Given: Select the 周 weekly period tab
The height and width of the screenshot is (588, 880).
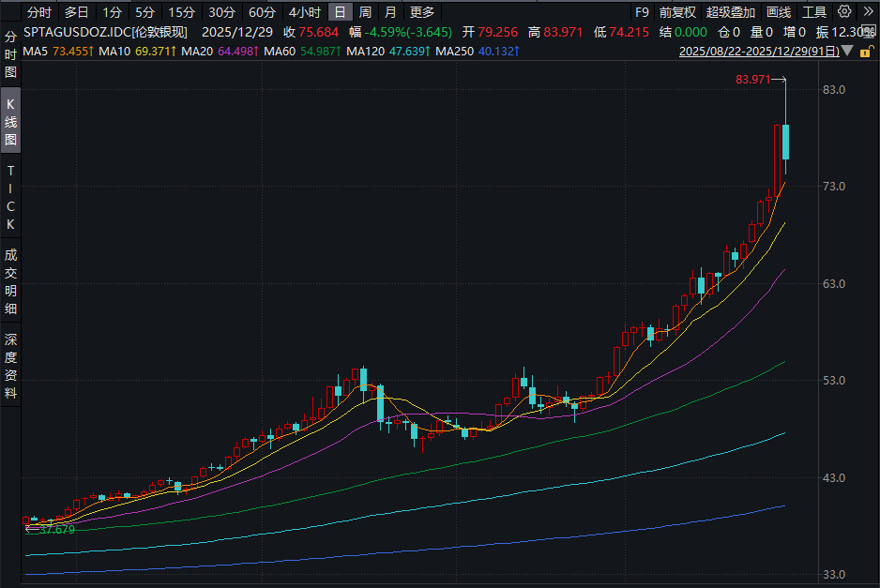Looking at the screenshot, I should (x=365, y=12).
